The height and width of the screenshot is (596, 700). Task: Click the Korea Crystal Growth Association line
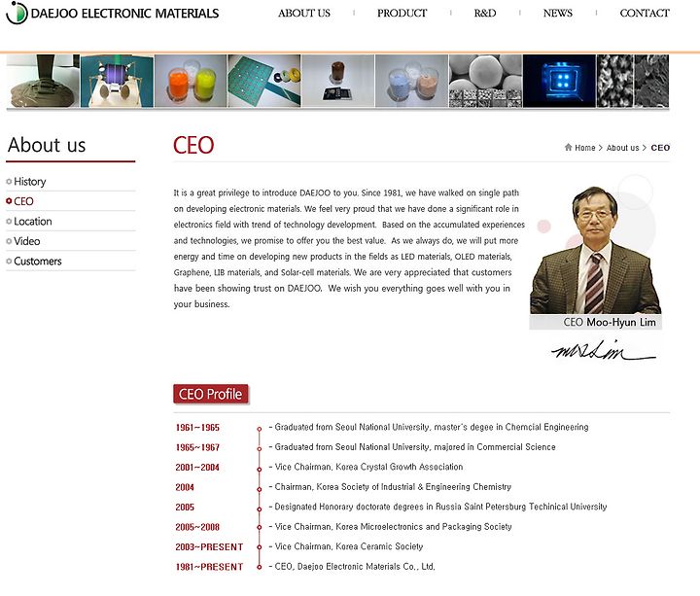click(x=367, y=467)
